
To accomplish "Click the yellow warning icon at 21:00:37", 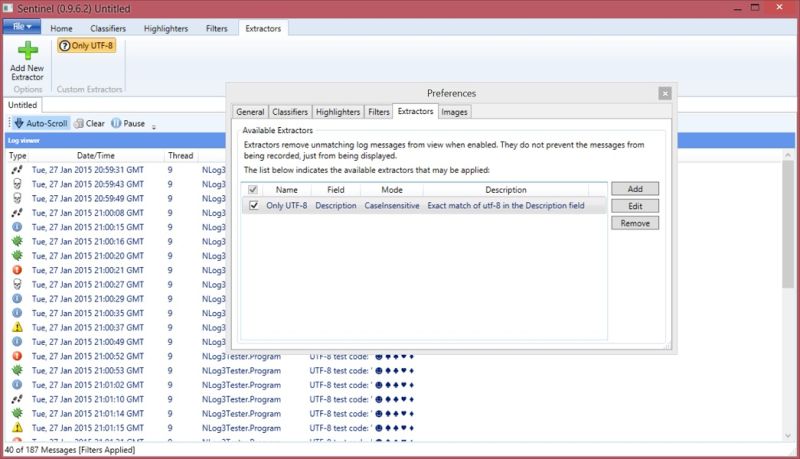I will (17, 327).
